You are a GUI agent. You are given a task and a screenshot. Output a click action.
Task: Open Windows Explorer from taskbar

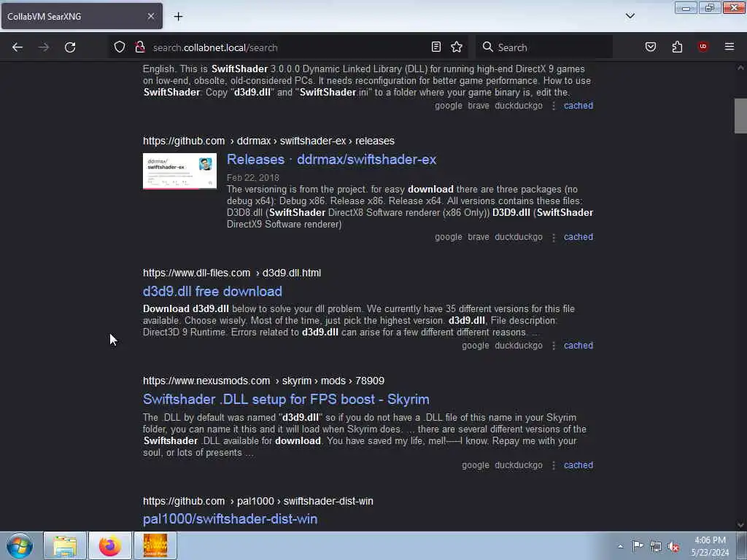point(65,545)
